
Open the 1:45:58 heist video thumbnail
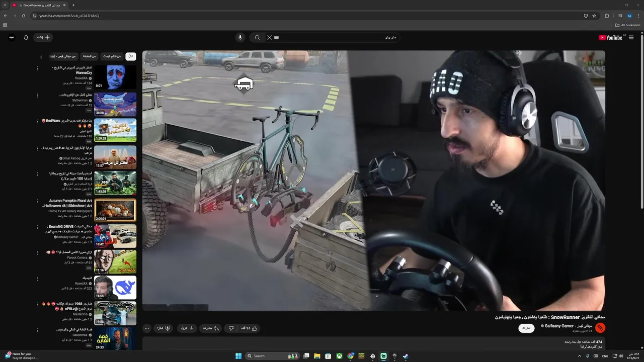[x=115, y=183]
